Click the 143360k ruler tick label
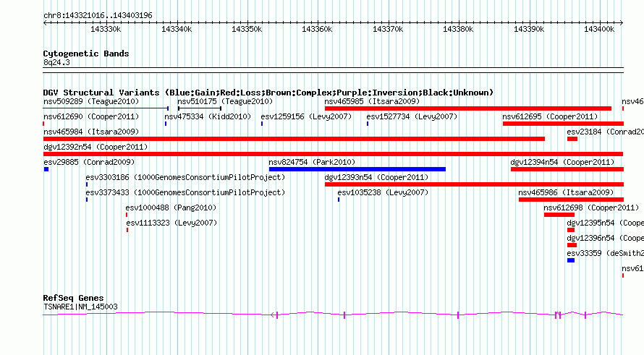The image size is (644, 355). (x=317, y=29)
